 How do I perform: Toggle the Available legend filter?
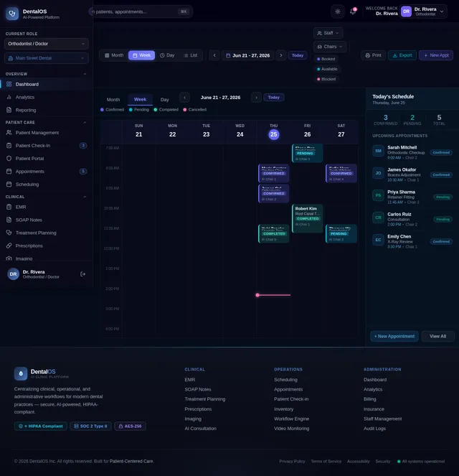[x=327, y=69]
